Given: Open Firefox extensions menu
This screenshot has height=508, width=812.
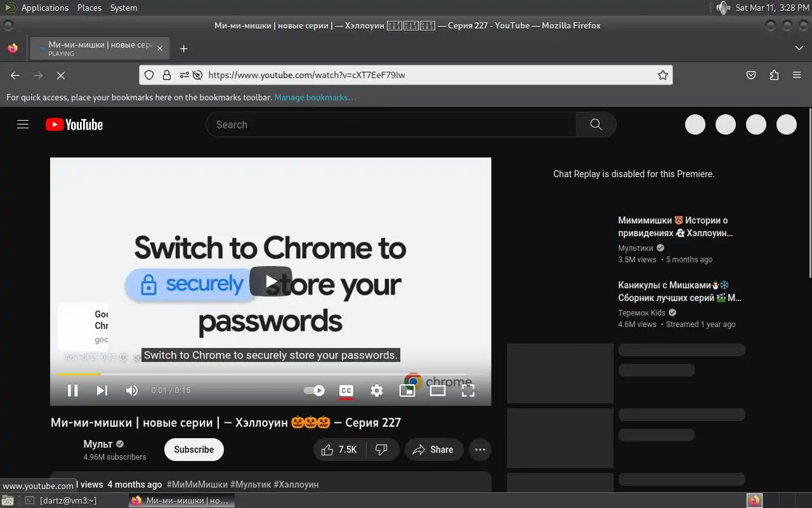Looking at the screenshot, I should (x=774, y=75).
